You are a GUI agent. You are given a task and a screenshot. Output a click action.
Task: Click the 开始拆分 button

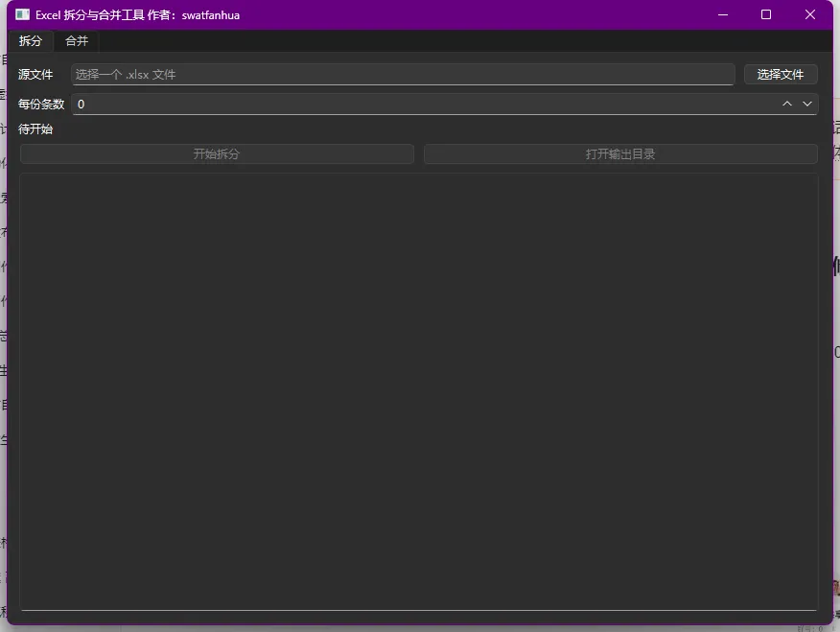tap(217, 154)
